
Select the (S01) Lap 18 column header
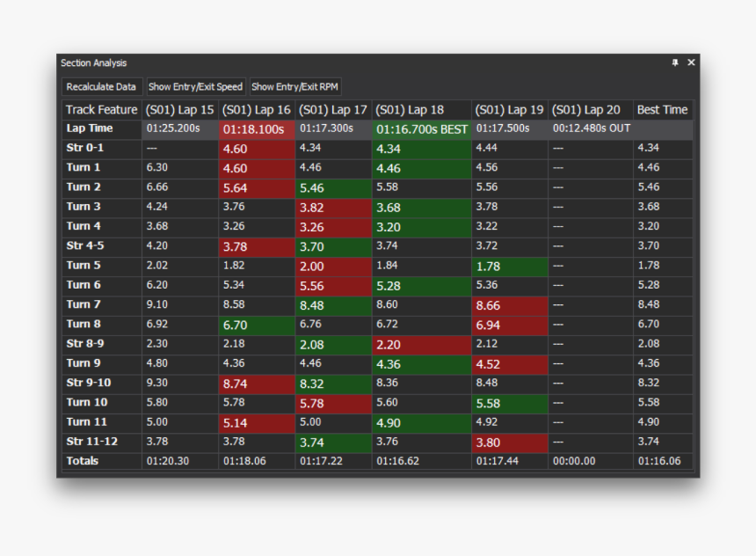[410, 110]
